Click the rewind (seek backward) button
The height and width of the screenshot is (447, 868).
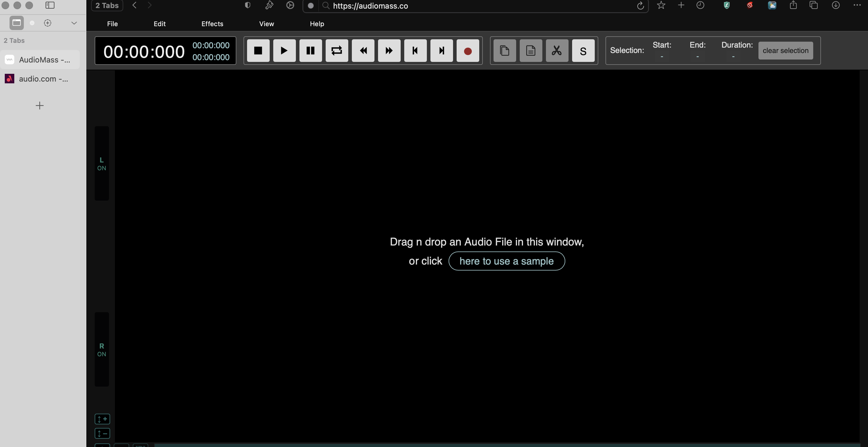(x=363, y=51)
